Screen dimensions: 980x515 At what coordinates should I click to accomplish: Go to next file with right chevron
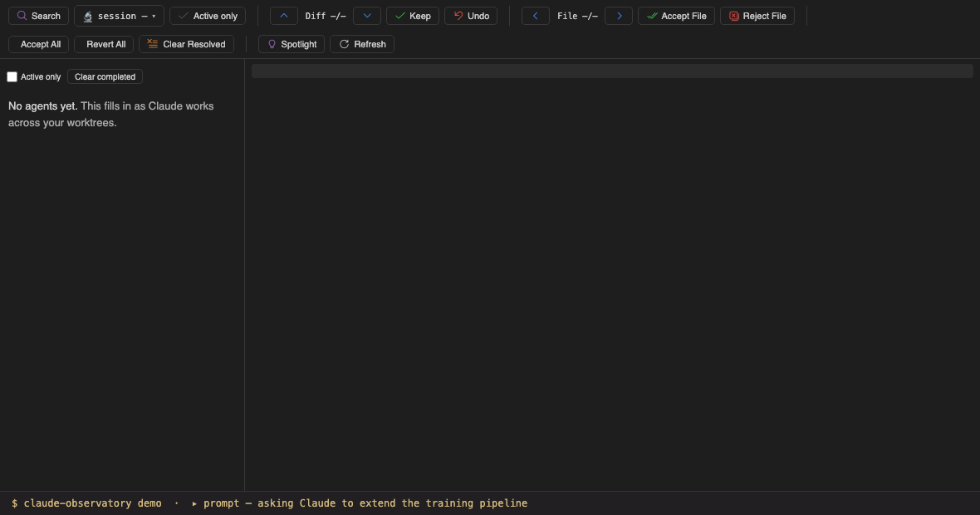(x=619, y=16)
